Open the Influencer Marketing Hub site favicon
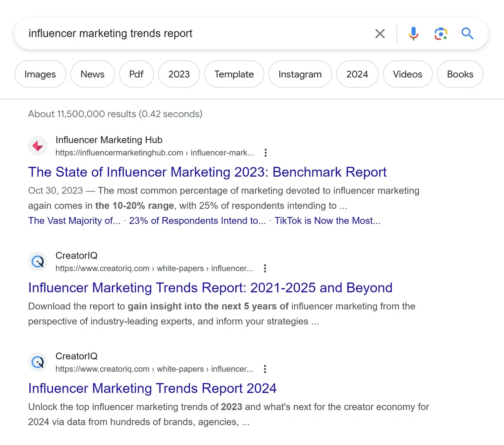 pos(38,146)
